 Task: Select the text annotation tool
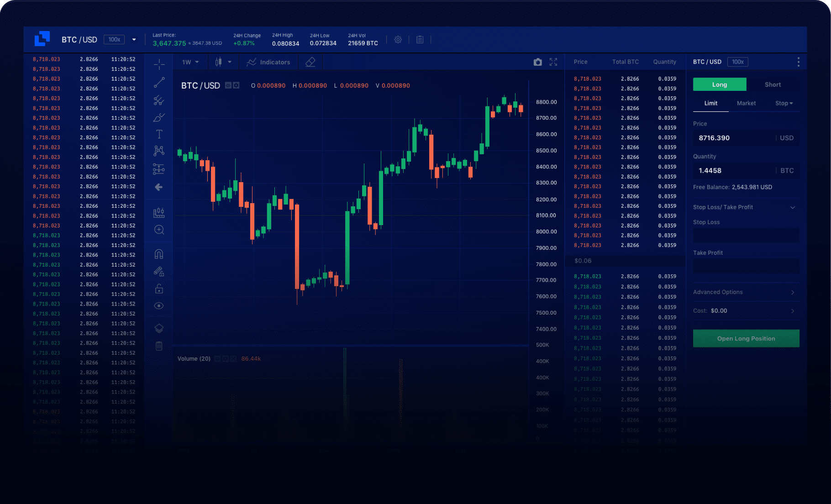coord(159,134)
